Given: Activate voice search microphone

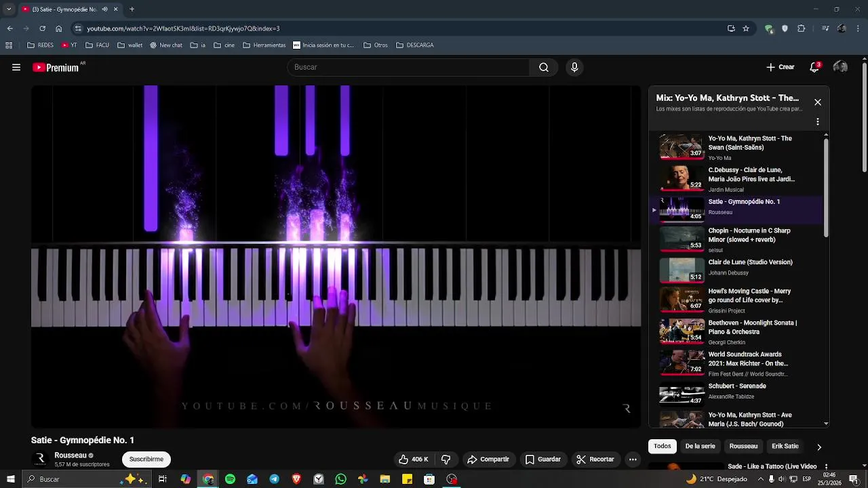Looking at the screenshot, I should pos(574,67).
